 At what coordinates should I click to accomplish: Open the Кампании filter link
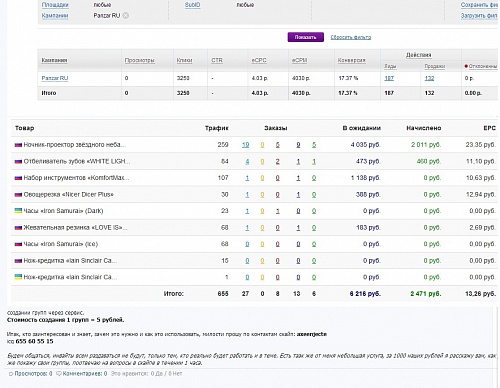click(x=55, y=15)
